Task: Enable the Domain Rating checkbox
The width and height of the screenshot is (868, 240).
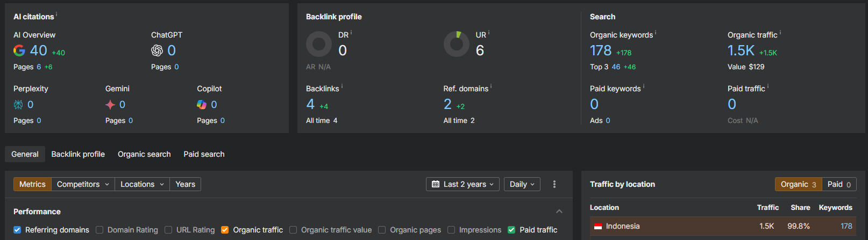Action: (99, 230)
